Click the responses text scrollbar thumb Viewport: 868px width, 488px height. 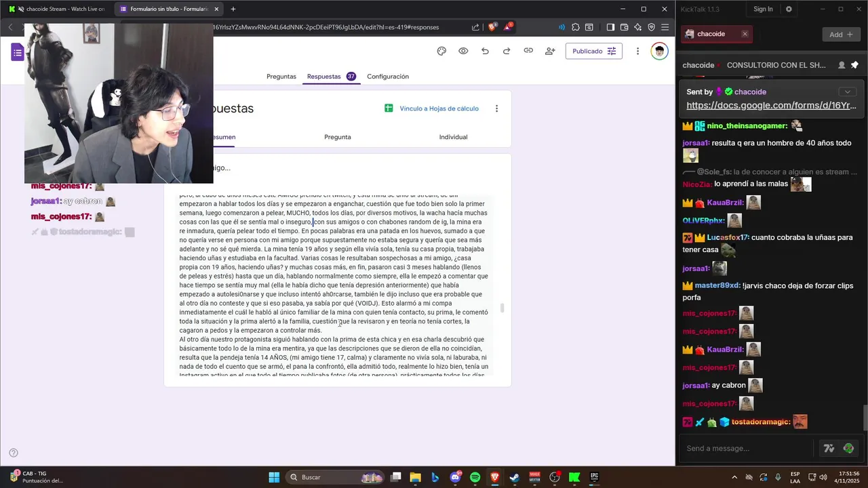click(x=502, y=308)
